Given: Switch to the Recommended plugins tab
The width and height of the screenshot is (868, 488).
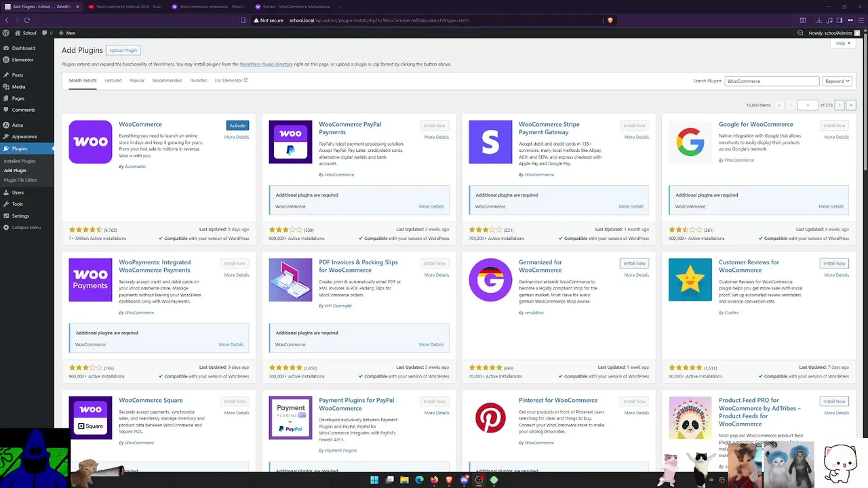Looking at the screenshot, I should 167,81.
